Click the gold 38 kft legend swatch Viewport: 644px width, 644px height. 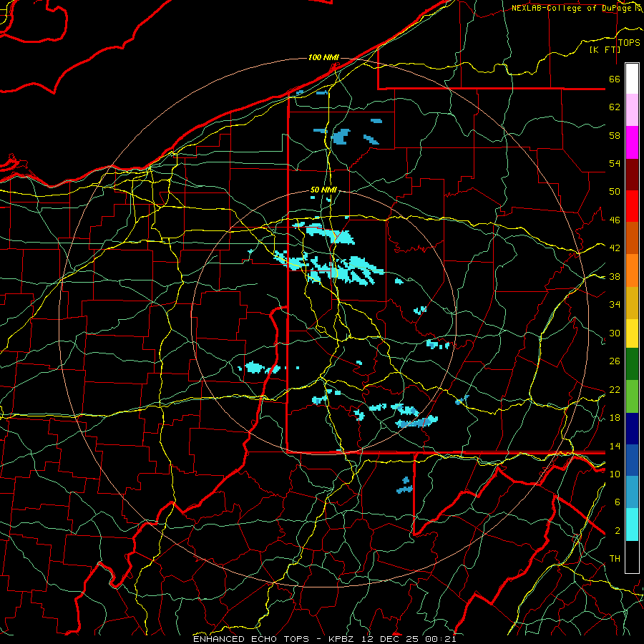pyautogui.click(x=632, y=303)
